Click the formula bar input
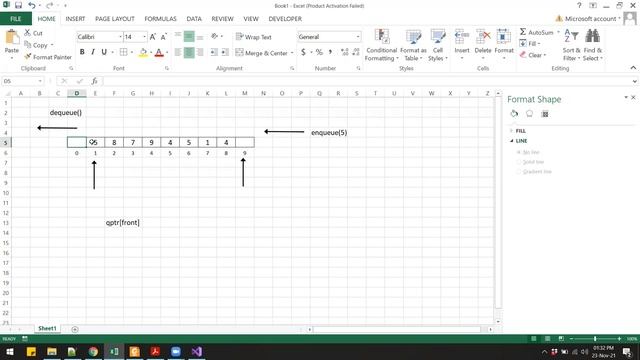This screenshot has width=640, height=360. [x=367, y=81]
